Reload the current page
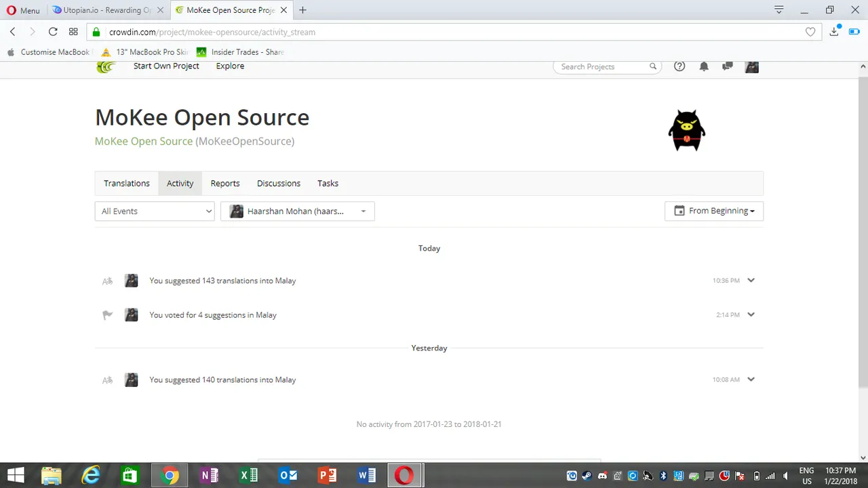 [53, 32]
